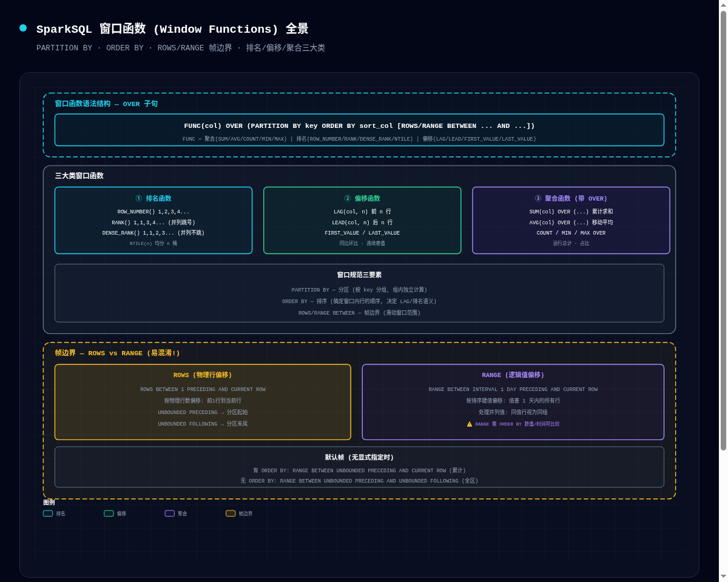Click the '聚合' legend label
The height and width of the screenshot is (582, 728).
tap(183, 513)
